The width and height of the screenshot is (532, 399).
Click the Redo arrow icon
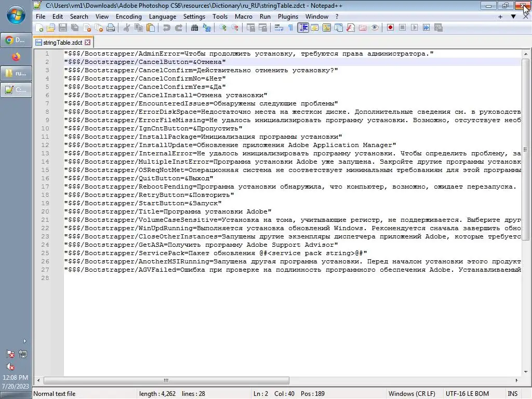[179, 28]
